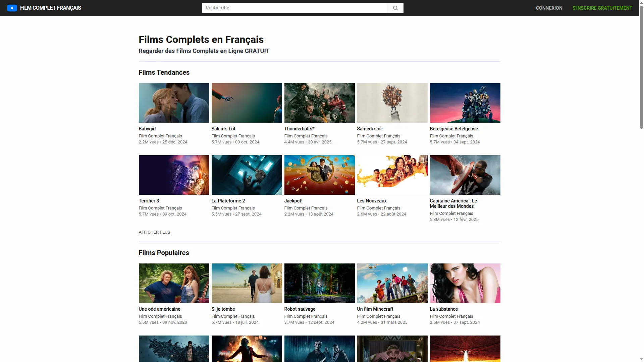The width and height of the screenshot is (644, 362).
Task: Open Une ode américaine thumbnail
Action: click(174, 283)
